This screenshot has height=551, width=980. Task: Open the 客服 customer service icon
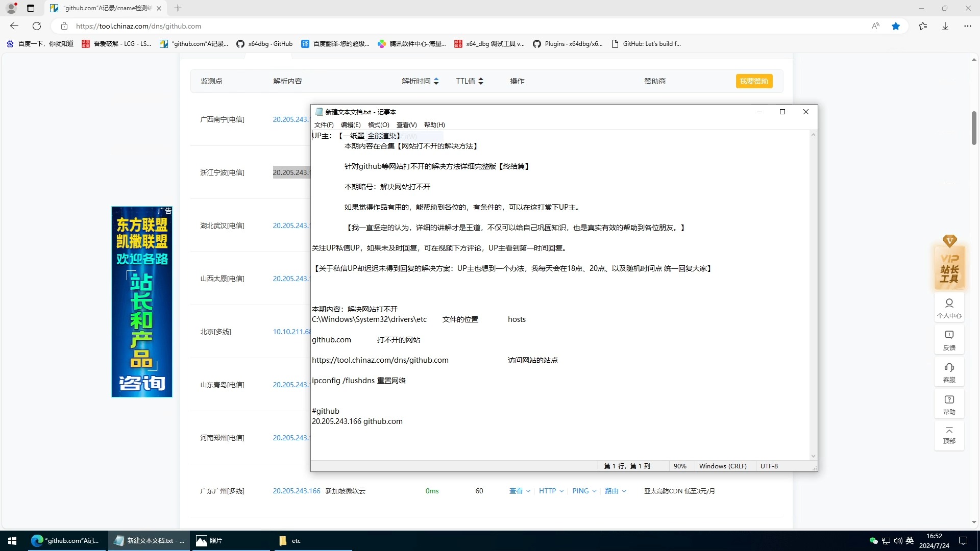pos(948,371)
